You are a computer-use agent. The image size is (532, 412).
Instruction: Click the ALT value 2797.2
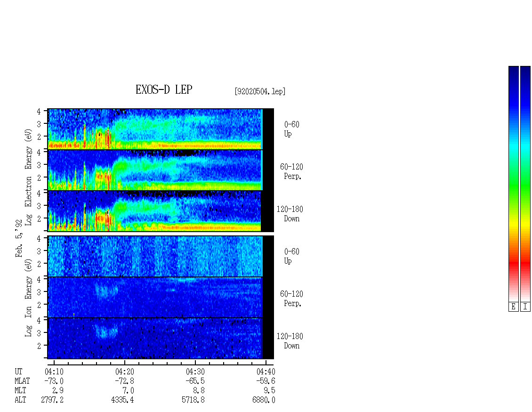click(52, 400)
